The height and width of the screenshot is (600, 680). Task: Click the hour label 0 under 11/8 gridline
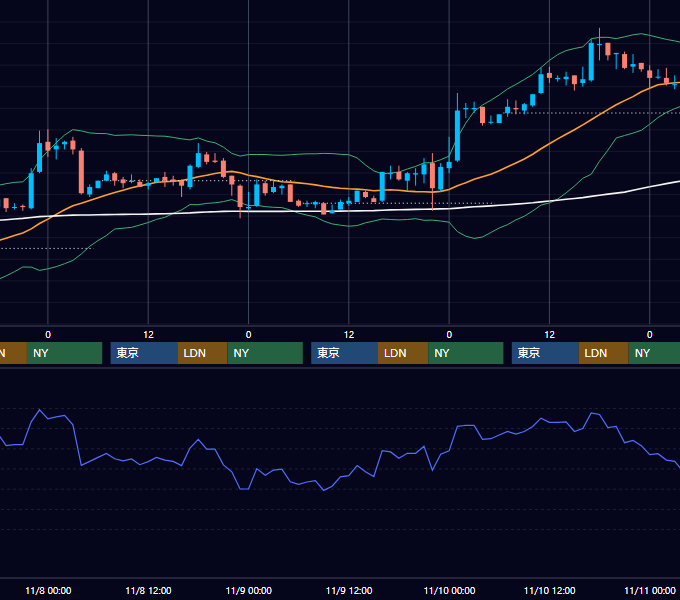(48, 335)
